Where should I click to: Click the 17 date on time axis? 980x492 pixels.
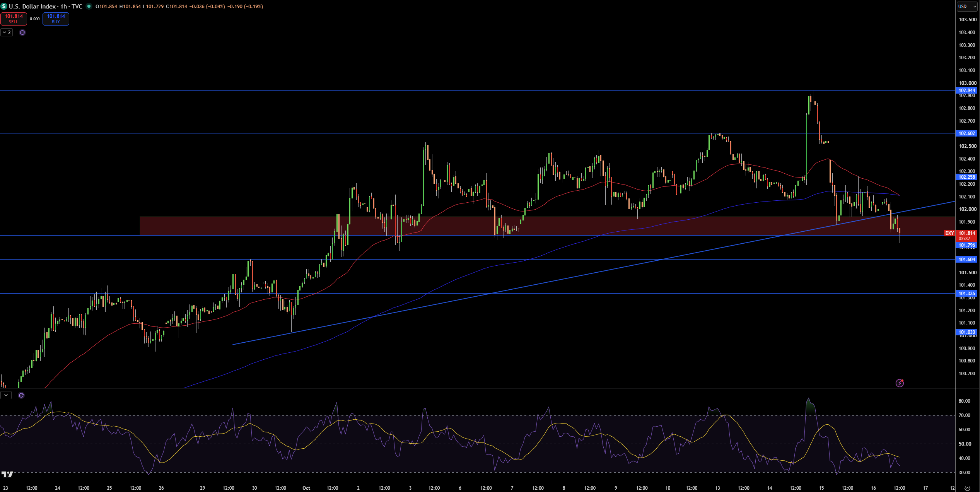925,488
